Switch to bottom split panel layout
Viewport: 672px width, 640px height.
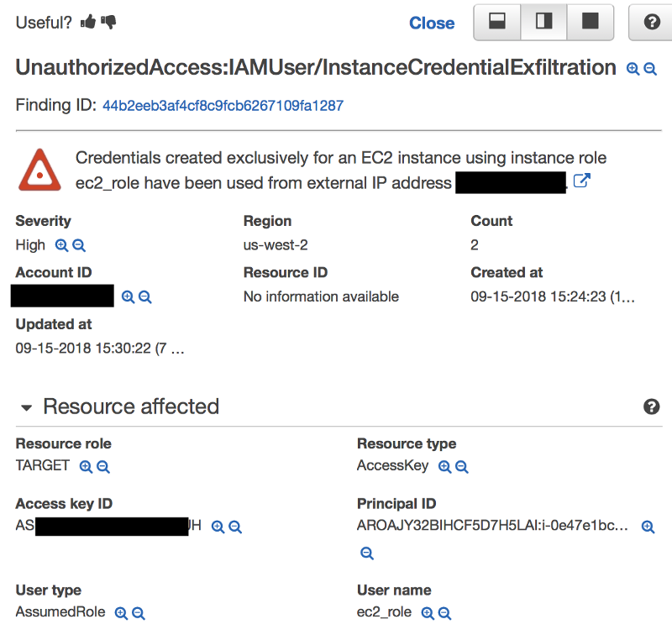(497, 23)
